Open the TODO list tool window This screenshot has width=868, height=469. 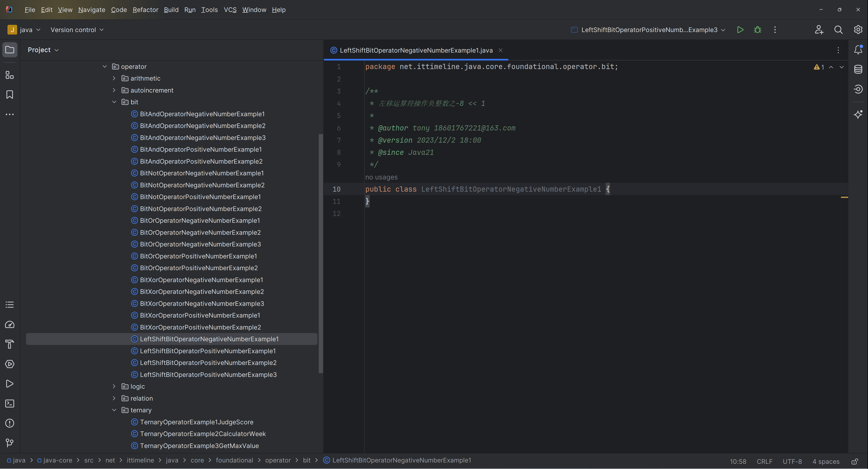point(10,305)
